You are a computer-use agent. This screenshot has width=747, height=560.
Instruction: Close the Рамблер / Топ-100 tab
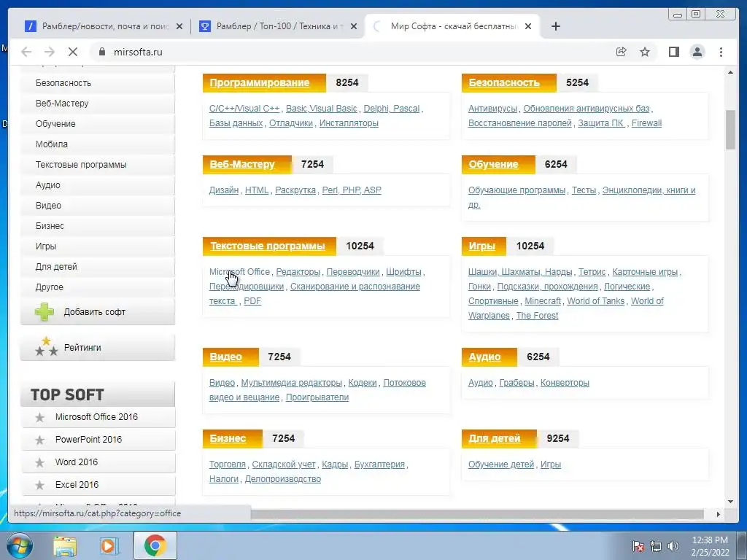[354, 26]
